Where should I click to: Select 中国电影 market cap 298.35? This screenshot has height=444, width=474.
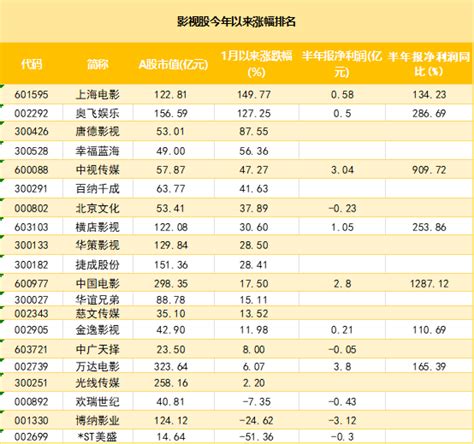(171, 284)
